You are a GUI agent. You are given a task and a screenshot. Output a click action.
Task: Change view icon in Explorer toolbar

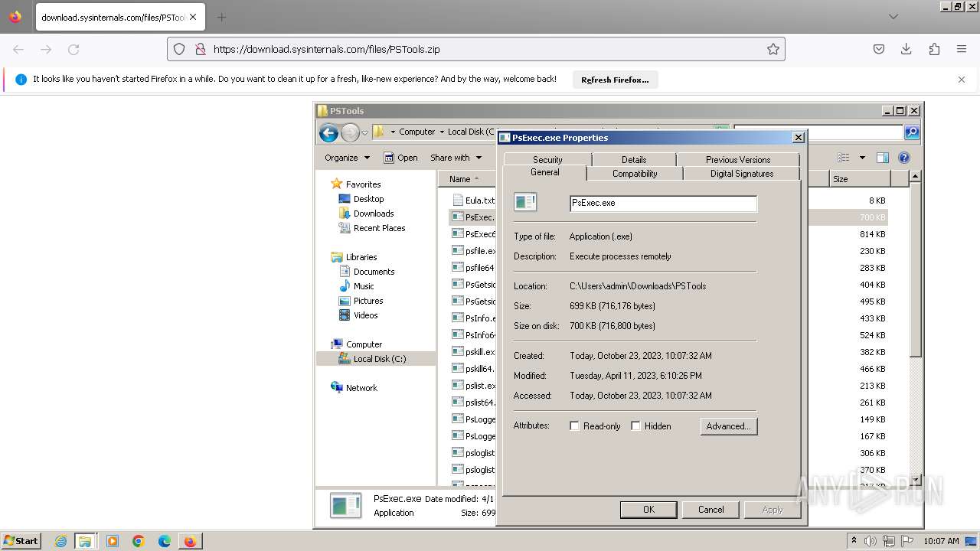click(x=844, y=158)
